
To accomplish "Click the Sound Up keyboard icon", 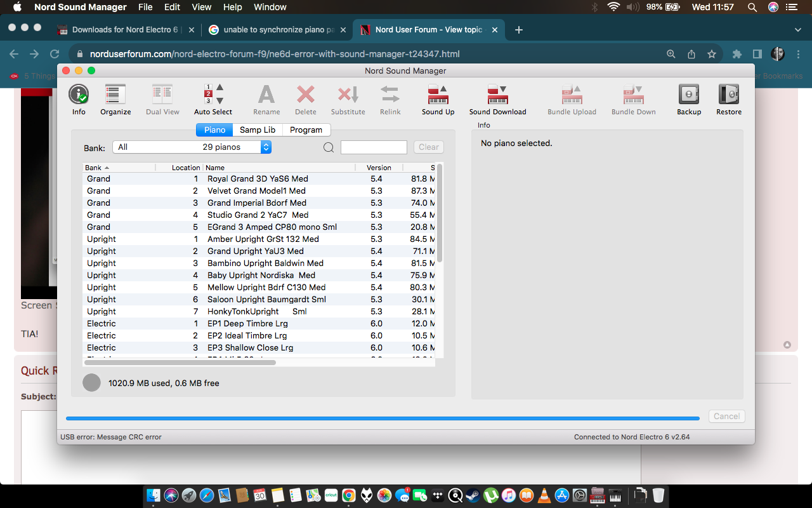I will click(438, 95).
